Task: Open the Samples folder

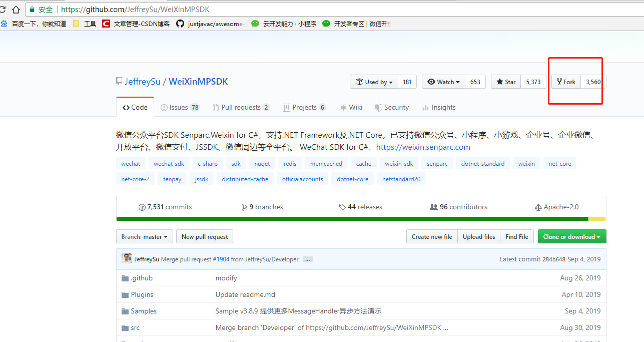Action: pos(144,311)
